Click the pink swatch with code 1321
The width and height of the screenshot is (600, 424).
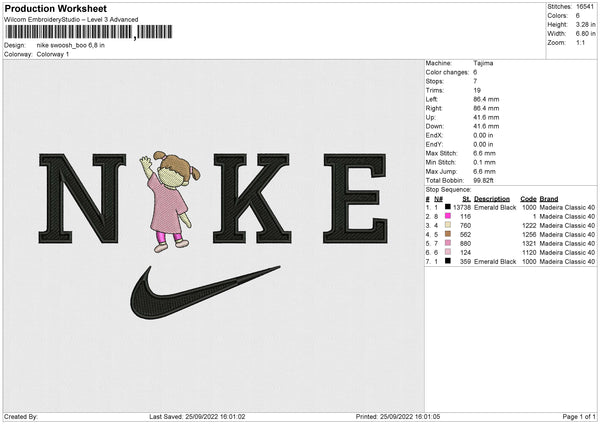448,243
